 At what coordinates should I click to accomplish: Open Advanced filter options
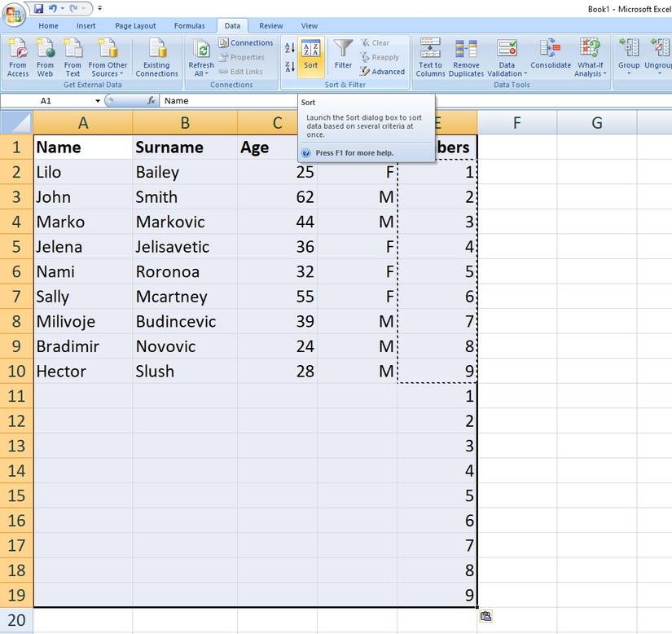click(x=383, y=72)
